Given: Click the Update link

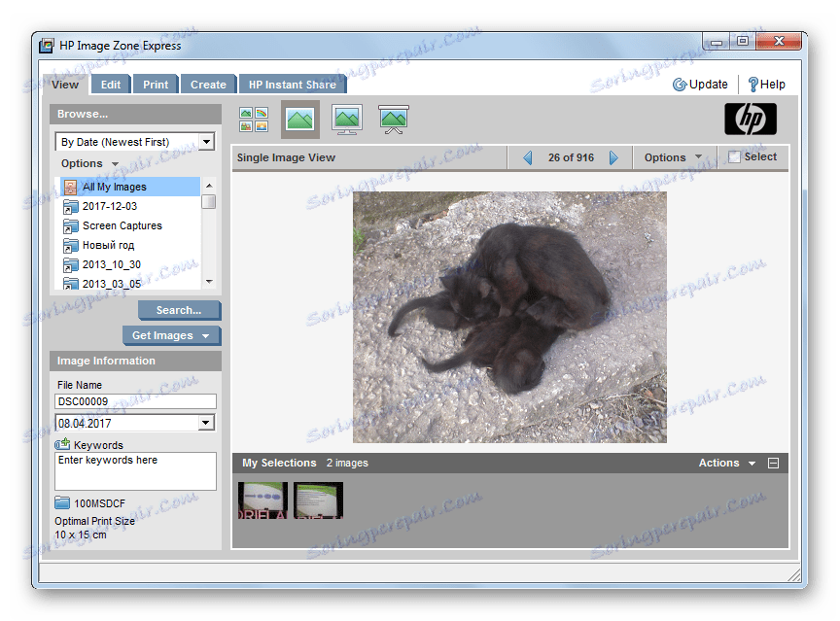Looking at the screenshot, I should click(x=700, y=84).
